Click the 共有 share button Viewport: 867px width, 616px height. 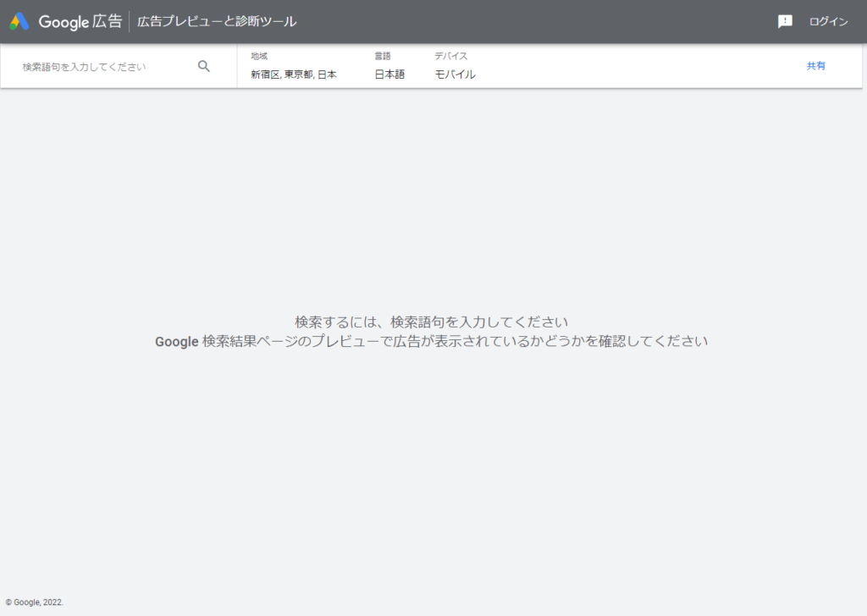pos(815,66)
